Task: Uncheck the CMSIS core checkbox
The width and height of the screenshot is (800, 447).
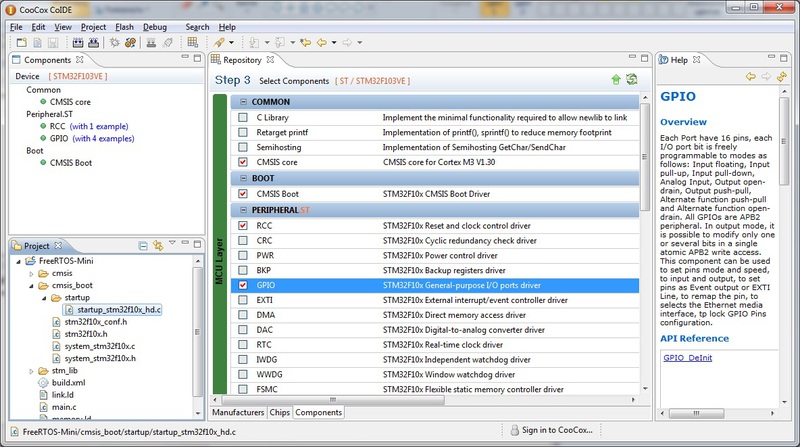Action: (x=243, y=162)
